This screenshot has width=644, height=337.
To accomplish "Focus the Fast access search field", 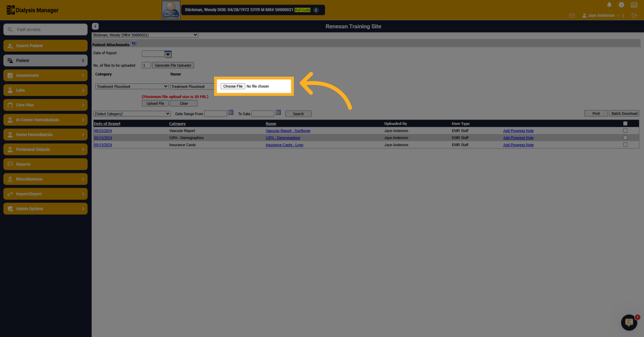I will (45, 29).
